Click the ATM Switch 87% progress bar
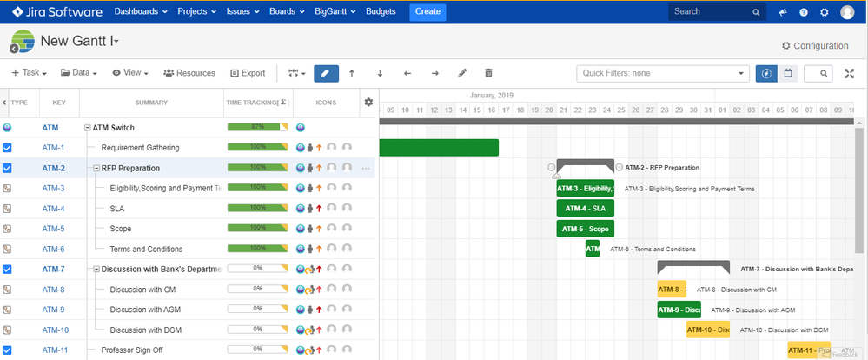The image size is (868, 360). coord(258,127)
